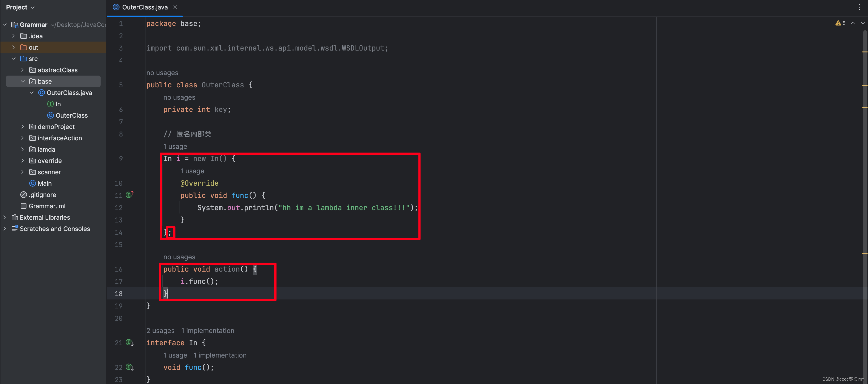Open the Project view dropdown
This screenshot has height=384, width=868.
point(20,7)
